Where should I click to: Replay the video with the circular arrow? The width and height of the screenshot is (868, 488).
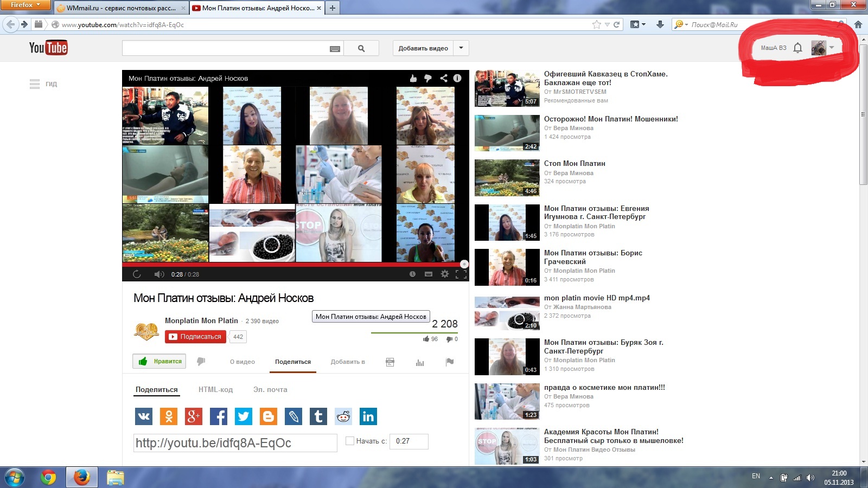(137, 274)
